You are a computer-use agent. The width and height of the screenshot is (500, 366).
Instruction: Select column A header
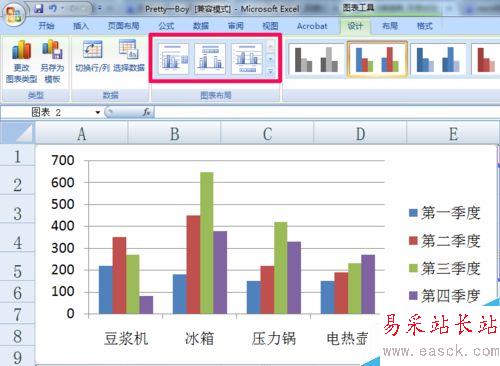tap(82, 134)
